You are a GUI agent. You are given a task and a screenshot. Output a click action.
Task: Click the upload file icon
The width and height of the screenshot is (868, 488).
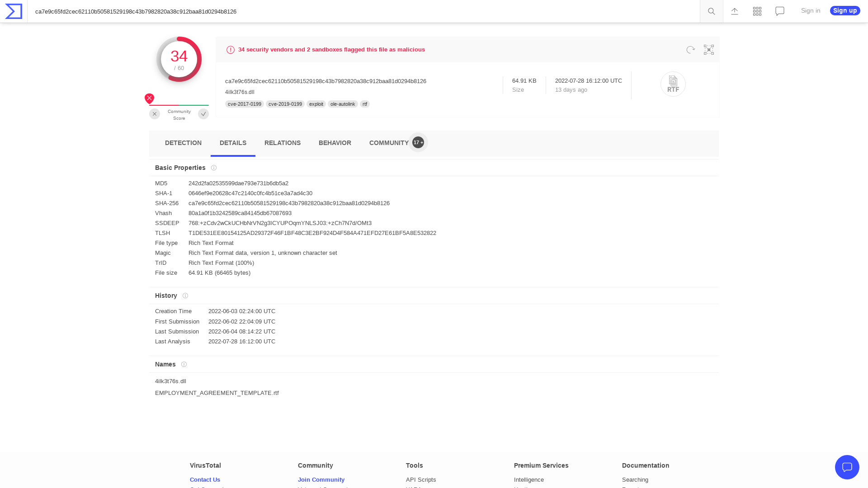click(734, 11)
